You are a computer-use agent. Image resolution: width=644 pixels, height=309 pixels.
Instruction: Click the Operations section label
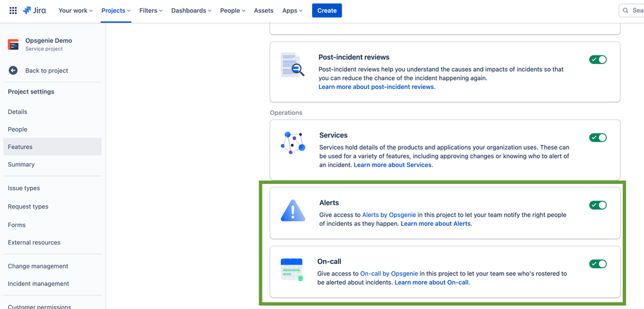pos(286,113)
